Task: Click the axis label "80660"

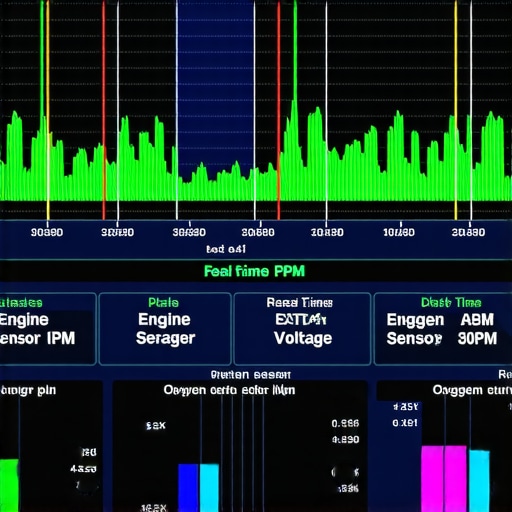Action: pyautogui.click(x=258, y=232)
